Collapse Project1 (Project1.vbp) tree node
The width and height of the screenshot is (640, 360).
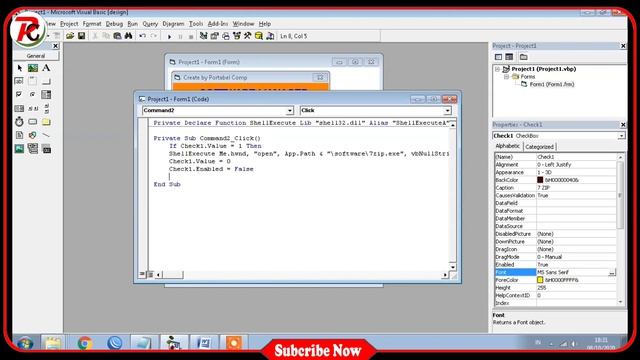pyautogui.click(x=498, y=69)
